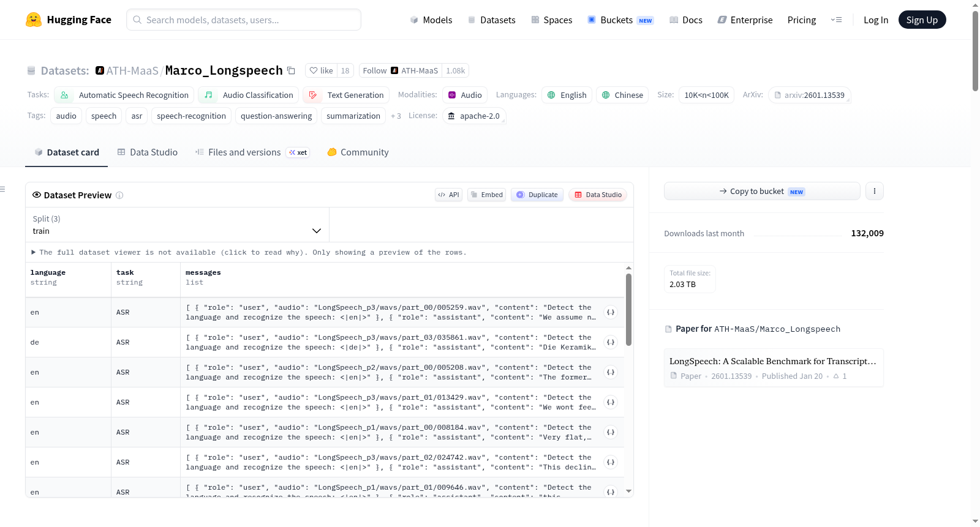The image size is (980, 527).
Task: Duplicate this dataset
Action: point(537,195)
